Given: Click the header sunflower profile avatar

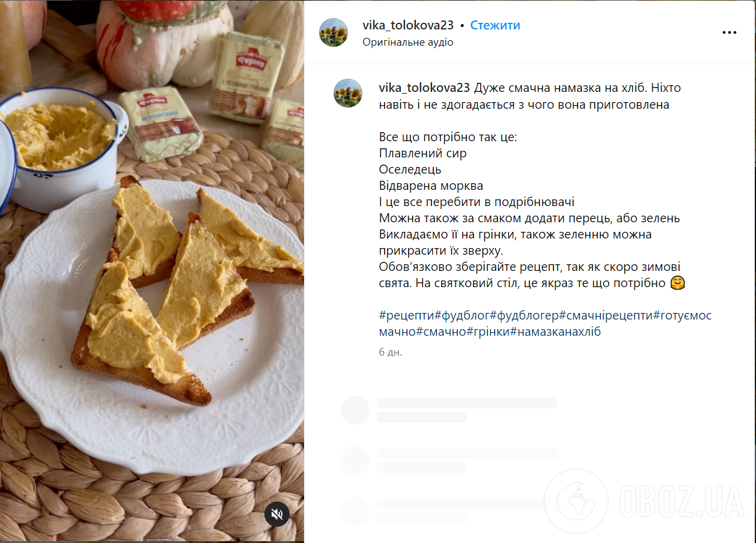Looking at the screenshot, I should point(334,32).
